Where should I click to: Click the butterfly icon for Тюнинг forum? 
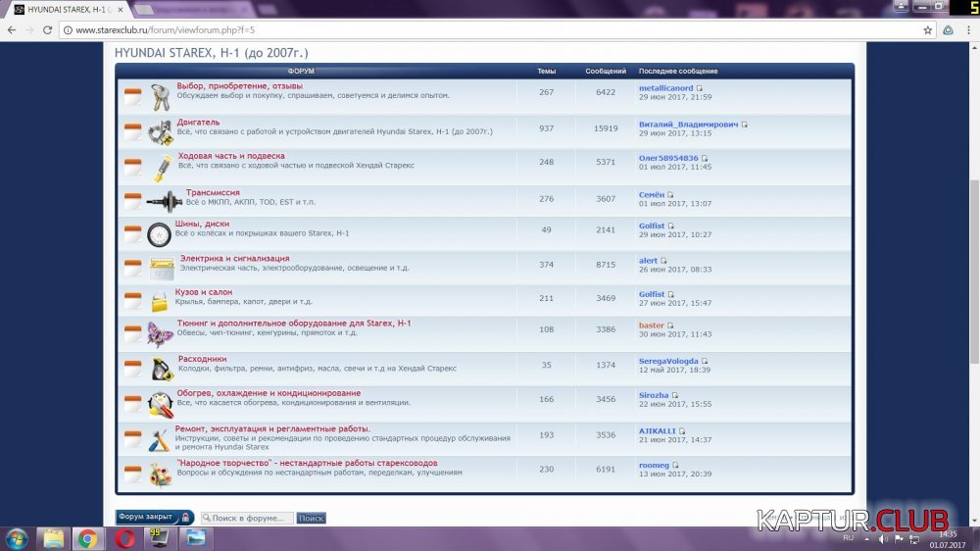160,334
